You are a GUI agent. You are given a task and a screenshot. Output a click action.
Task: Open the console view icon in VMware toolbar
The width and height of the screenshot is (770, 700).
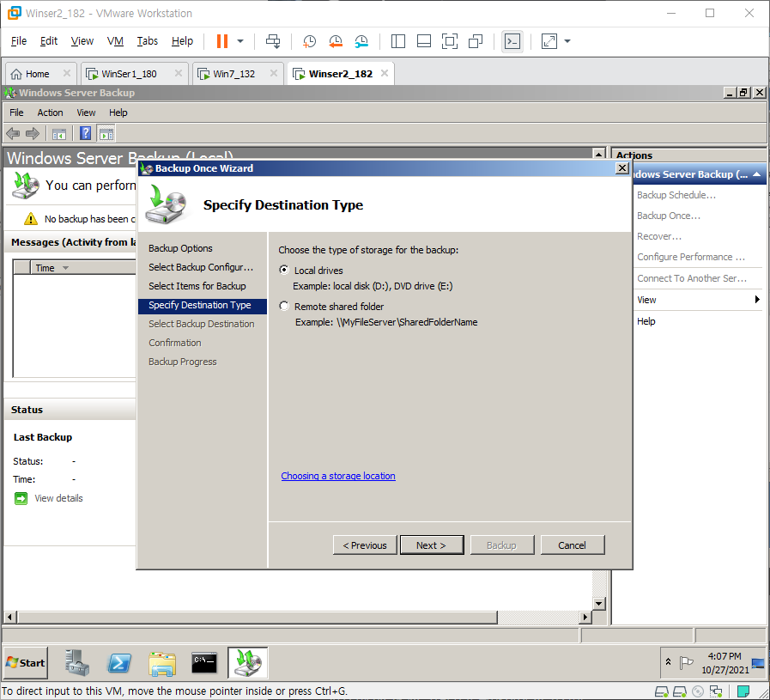coord(512,41)
